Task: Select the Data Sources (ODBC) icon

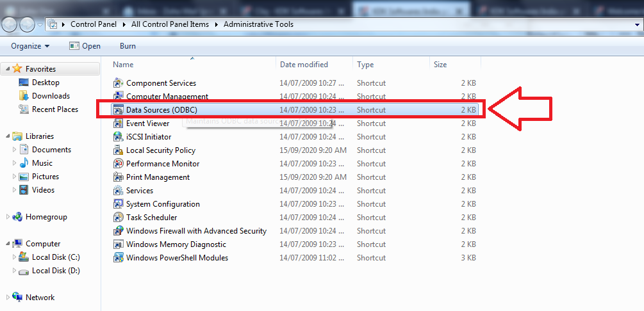Action: pos(119,110)
